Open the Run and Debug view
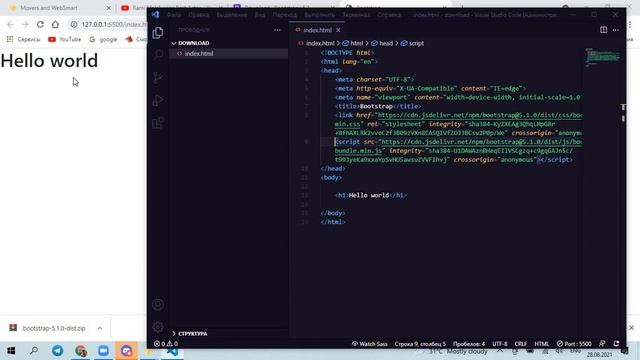This screenshot has height=360, width=640. (158, 100)
